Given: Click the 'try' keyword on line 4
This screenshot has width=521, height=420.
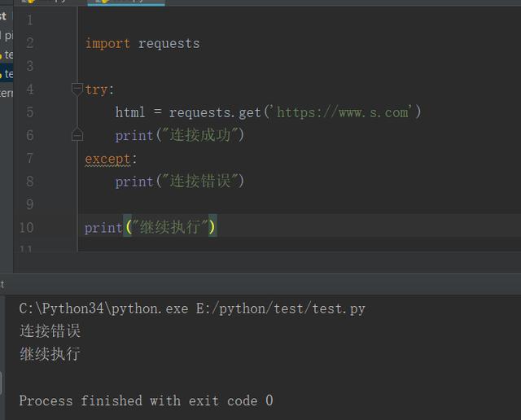Looking at the screenshot, I should coord(96,90).
